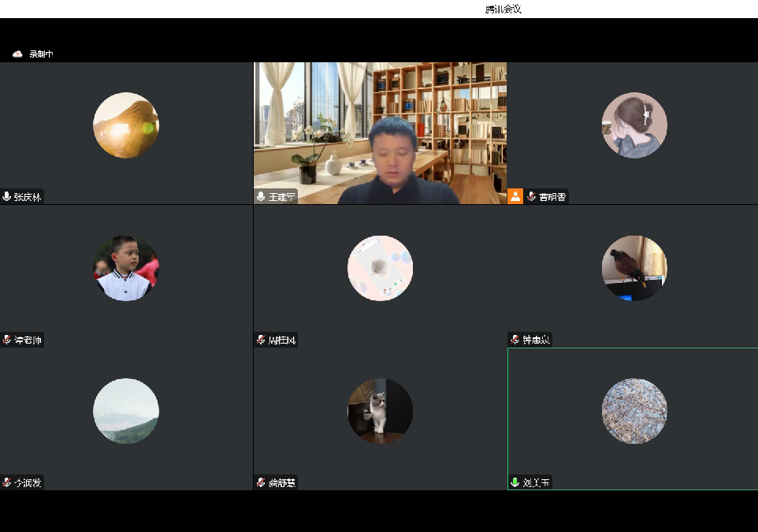Image resolution: width=758 pixels, height=532 pixels.
Task: Select the boy in white jacket avatar
Action: pyautogui.click(x=126, y=268)
